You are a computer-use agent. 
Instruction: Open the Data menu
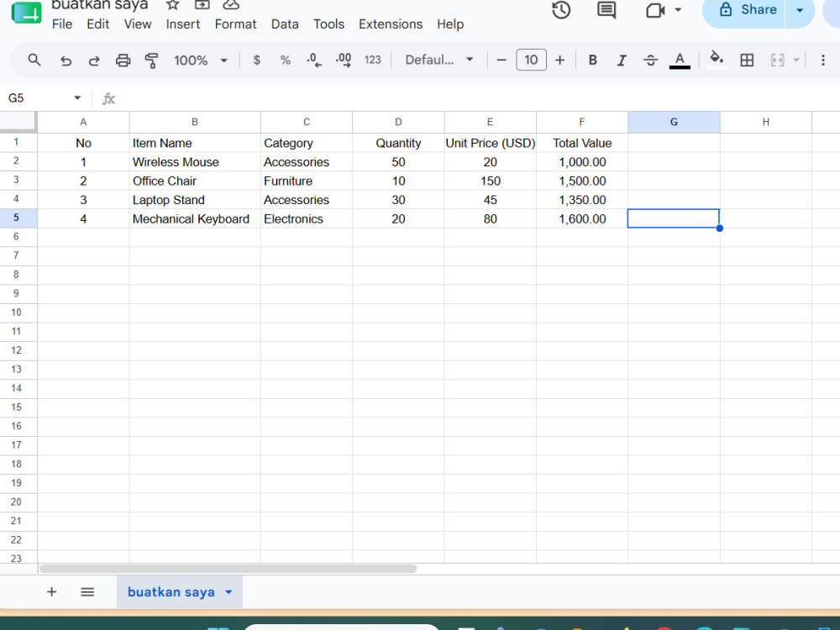tap(285, 24)
